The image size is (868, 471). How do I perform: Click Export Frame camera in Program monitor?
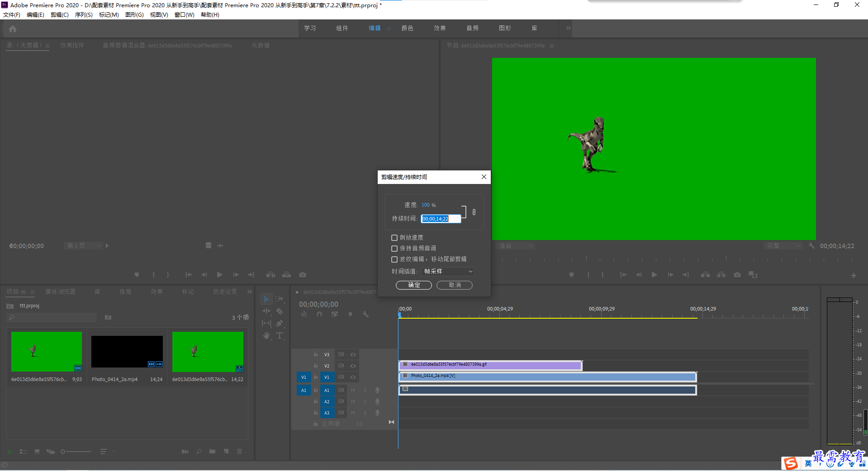(x=737, y=275)
